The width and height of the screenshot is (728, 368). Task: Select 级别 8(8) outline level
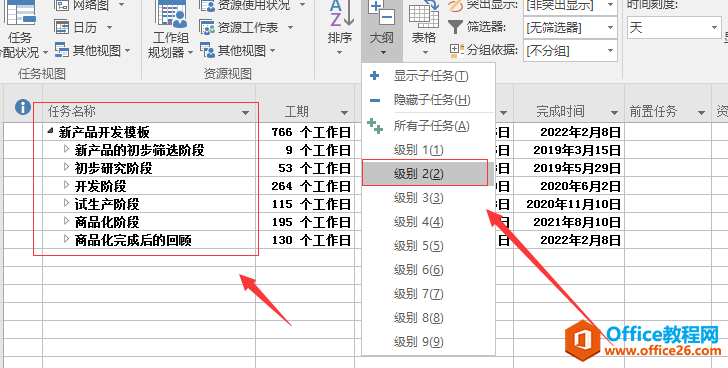(428, 318)
